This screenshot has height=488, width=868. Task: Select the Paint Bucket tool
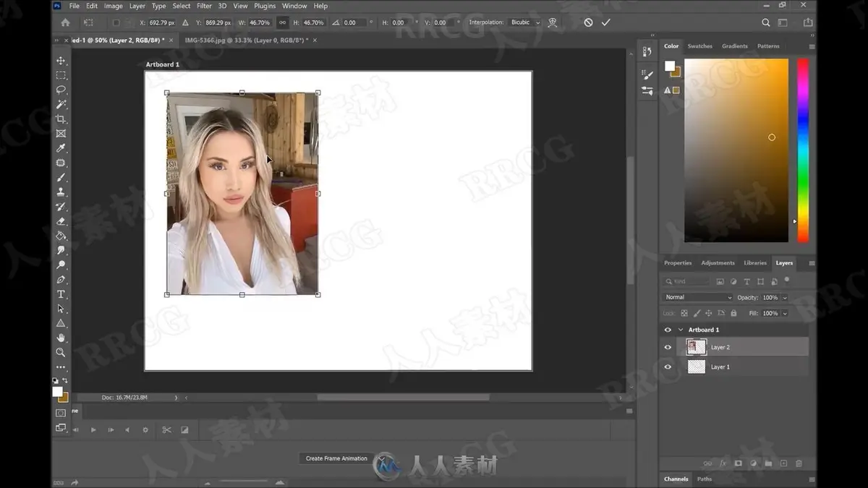(61, 236)
